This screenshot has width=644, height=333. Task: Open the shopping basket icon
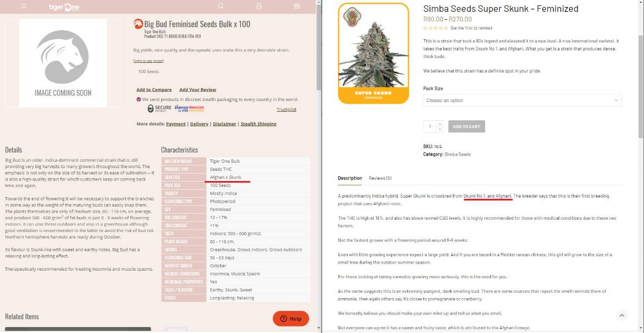point(297,6)
